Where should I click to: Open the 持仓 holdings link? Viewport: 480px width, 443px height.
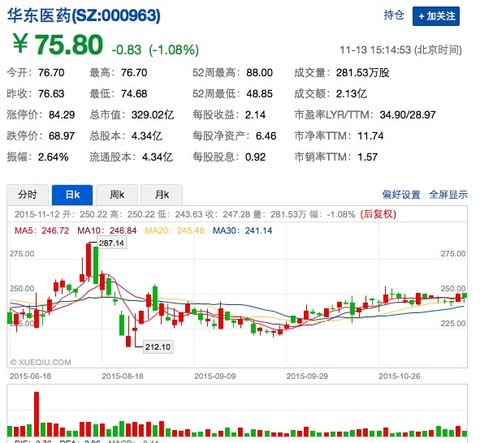coord(394,15)
